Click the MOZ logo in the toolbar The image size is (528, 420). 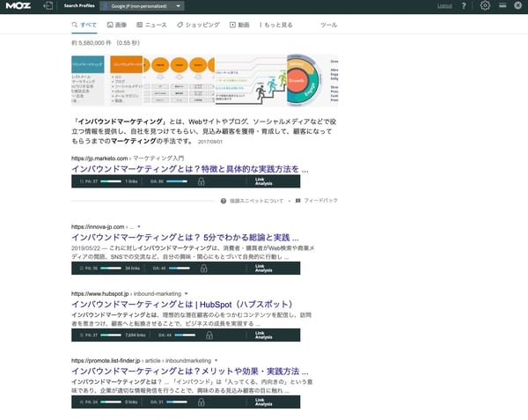tap(18, 6)
